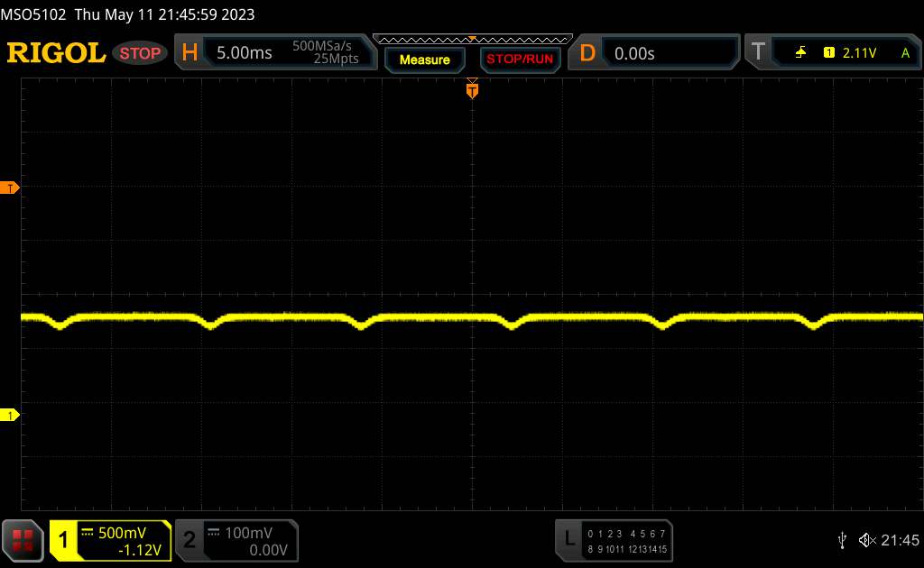Toggle channel 1 on or off
Image resolution: width=924 pixels, height=568 pixels.
pos(110,540)
